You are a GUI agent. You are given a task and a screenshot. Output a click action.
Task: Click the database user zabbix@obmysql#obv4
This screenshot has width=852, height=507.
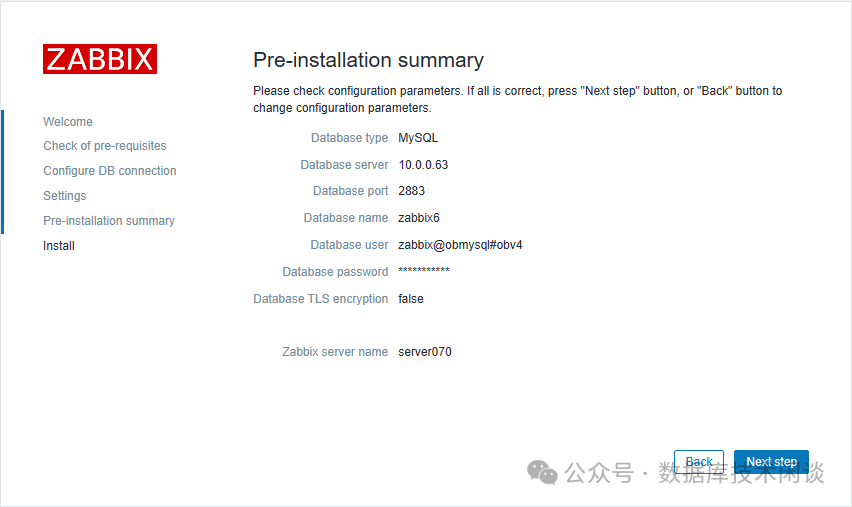point(460,245)
